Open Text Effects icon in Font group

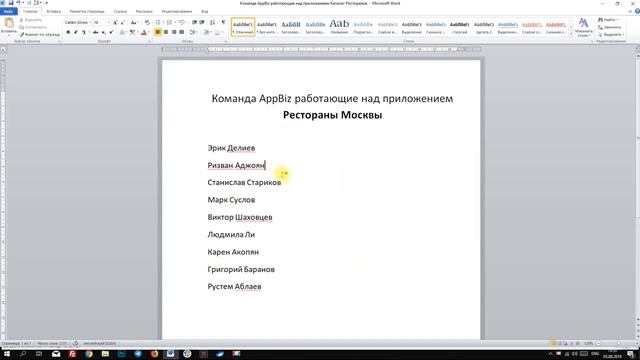pyautogui.click(x=122, y=32)
